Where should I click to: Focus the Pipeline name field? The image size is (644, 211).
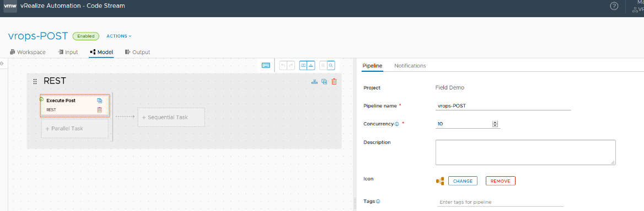(503, 106)
